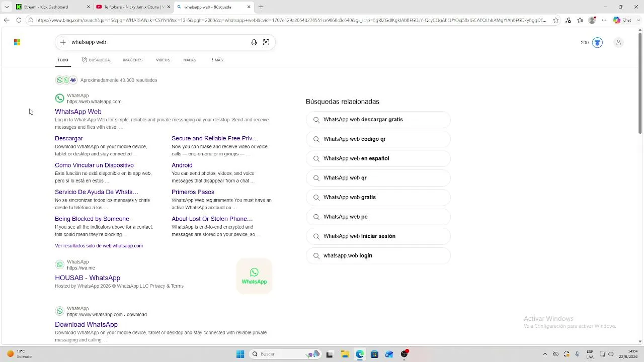Open Microsoft Store from the taskbar
The height and width of the screenshot is (362, 644).
374,354
